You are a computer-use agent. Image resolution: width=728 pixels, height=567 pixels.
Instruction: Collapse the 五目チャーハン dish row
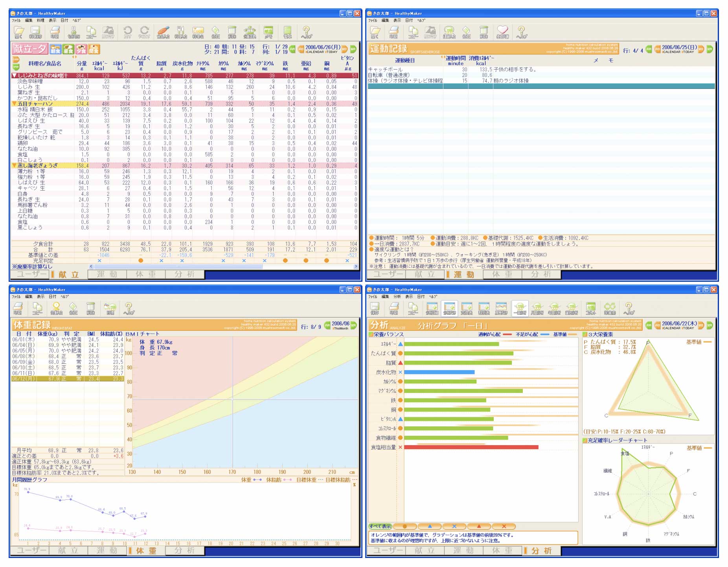[x=15, y=104]
